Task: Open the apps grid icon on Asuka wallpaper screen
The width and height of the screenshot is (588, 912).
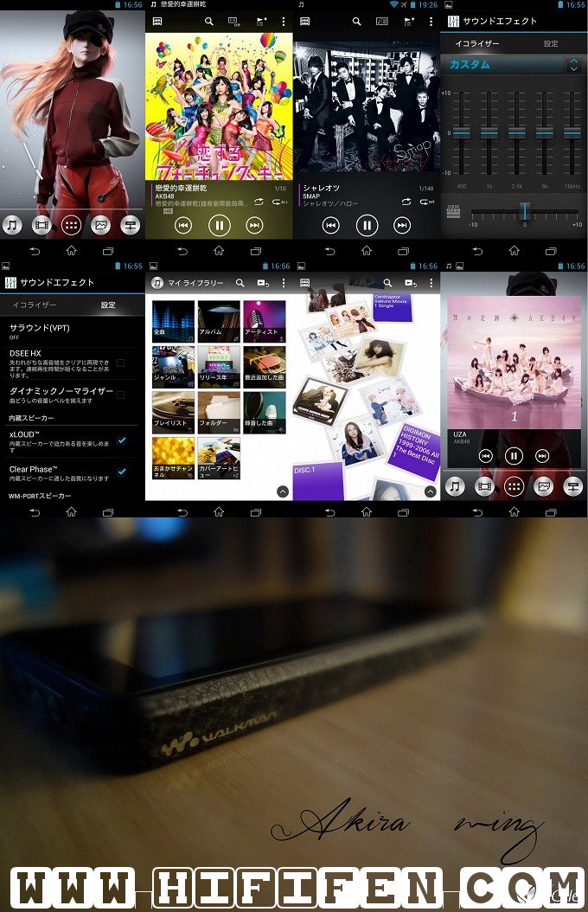Action: (x=72, y=225)
